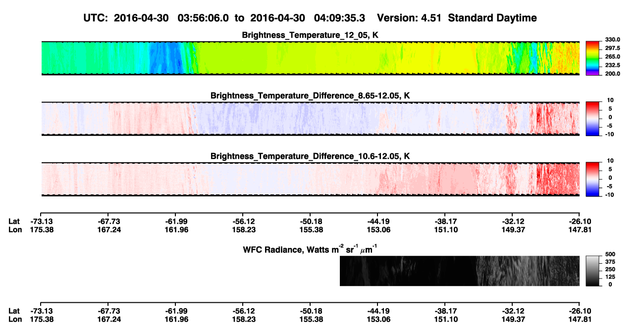The width and height of the screenshot is (644, 330).
Task: Click the WFC Radiance grayscale bar
Action: click(593, 271)
